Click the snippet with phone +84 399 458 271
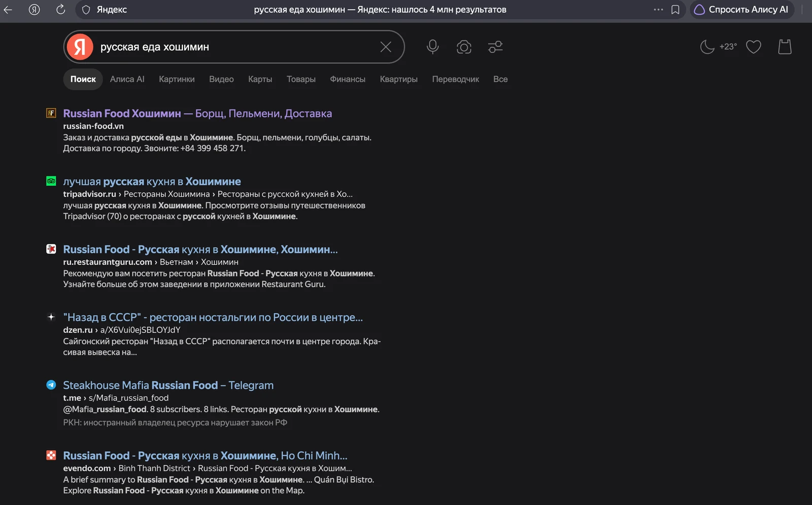This screenshot has height=505, width=812. point(217,143)
